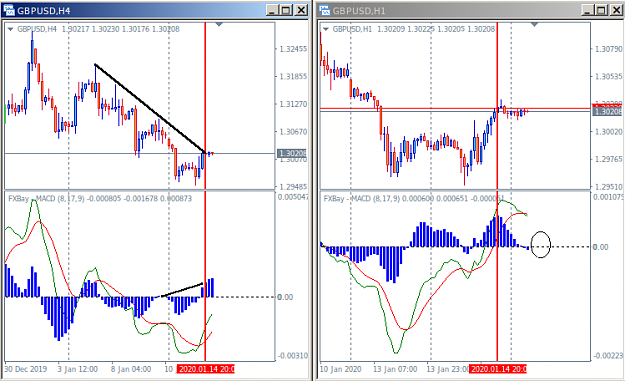Click the 13 Jan 23:00 date on H1 axis
The height and width of the screenshot is (381, 625).
pyautogui.click(x=448, y=369)
